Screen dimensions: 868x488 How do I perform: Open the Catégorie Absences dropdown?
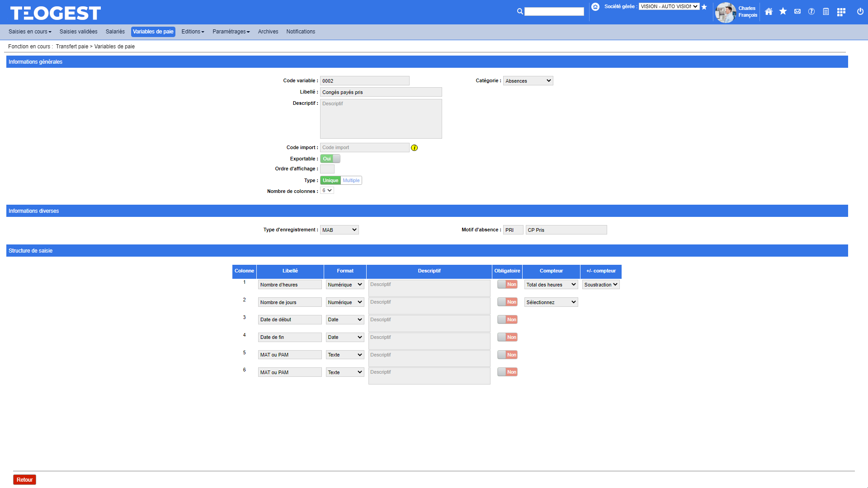[528, 81]
